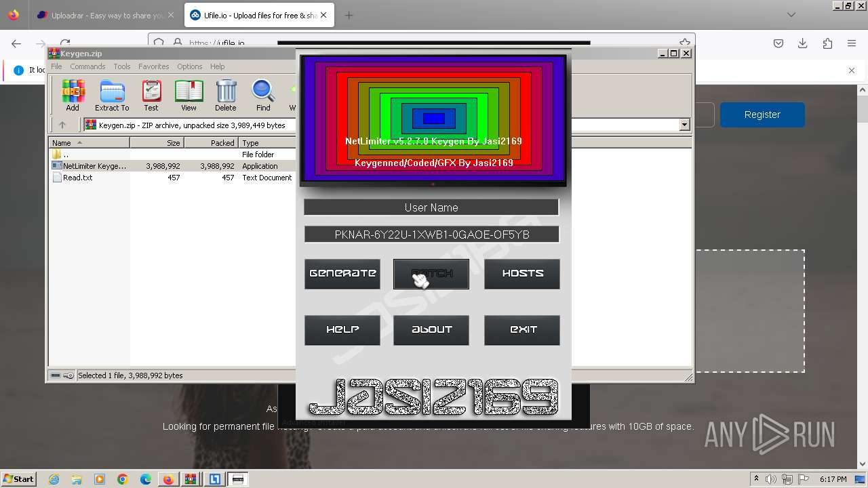Click the WinRAR Delete icon

coord(226,95)
